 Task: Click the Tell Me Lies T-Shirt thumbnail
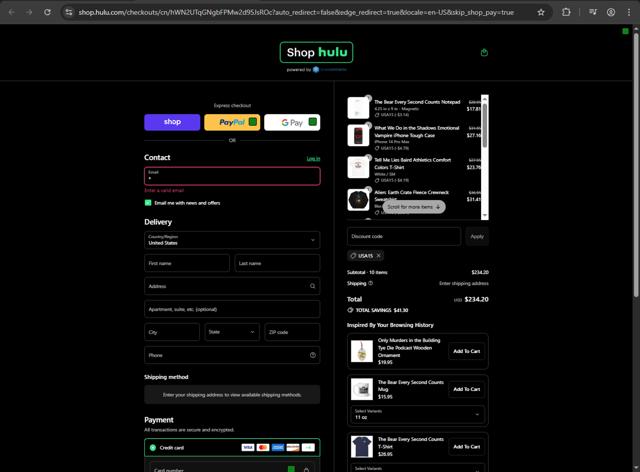(x=358, y=167)
